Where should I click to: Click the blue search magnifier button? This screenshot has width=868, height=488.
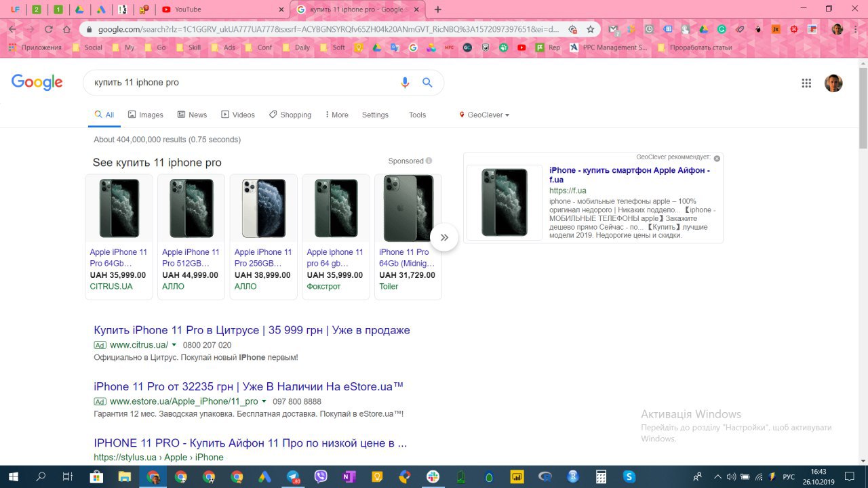(427, 83)
